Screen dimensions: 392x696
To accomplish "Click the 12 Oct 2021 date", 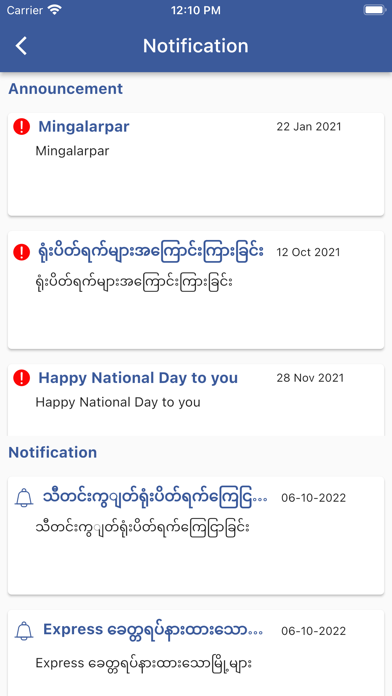I will [x=308, y=252].
